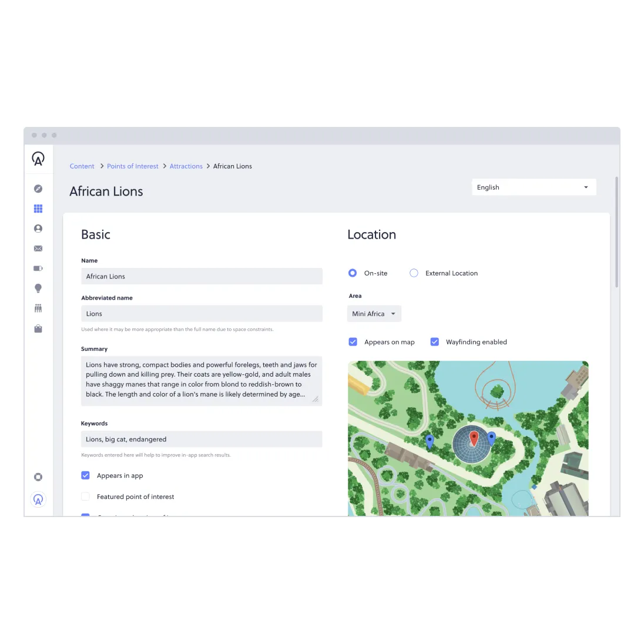Viewport: 644px width, 644px height.
Task: Click the blue map pin right of dome
Action: click(491, 439)
